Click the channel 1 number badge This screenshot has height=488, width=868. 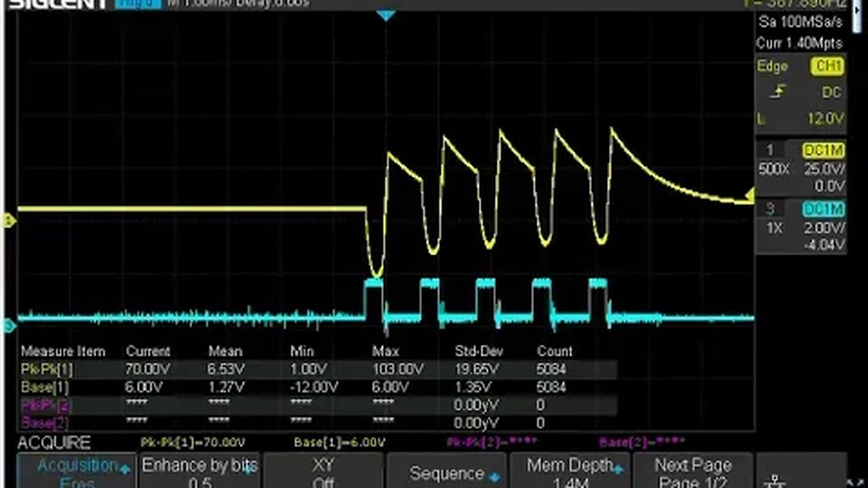pos(770,150)
